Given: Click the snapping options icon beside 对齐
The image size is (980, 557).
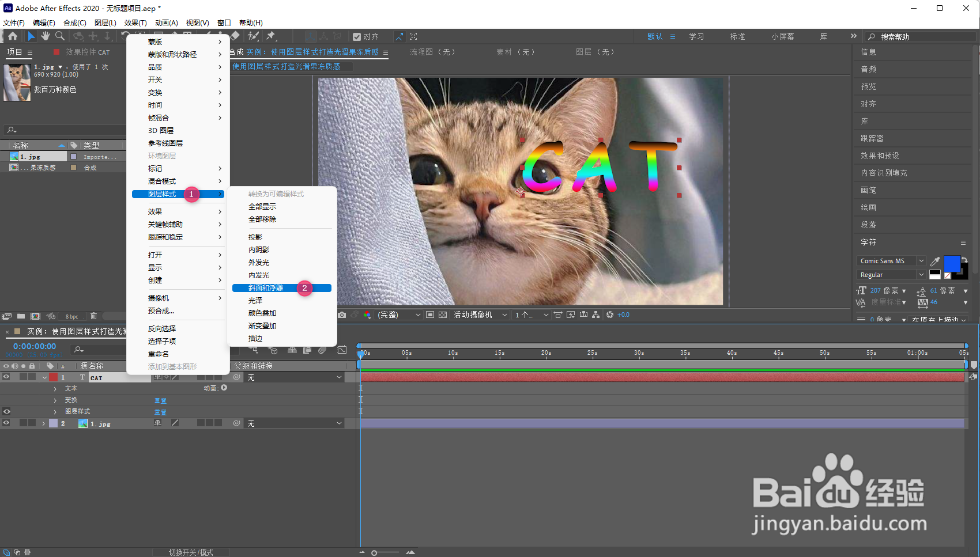Looking at the screenshot, I should point(399,36).
